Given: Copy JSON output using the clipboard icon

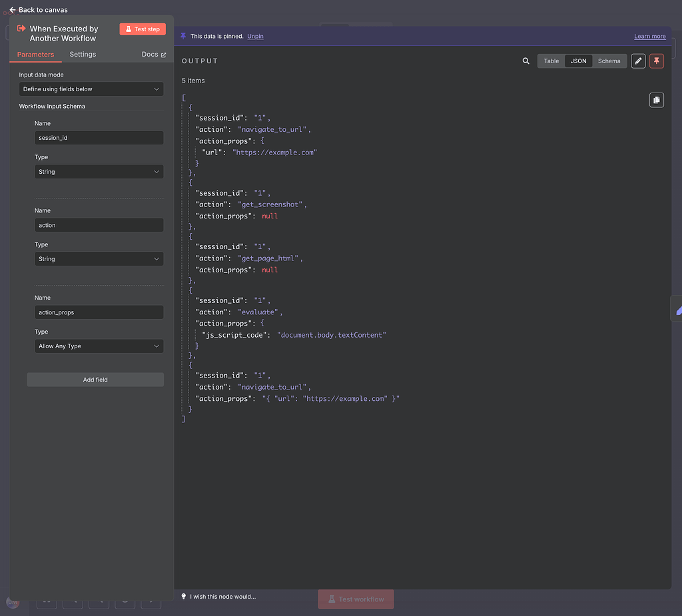Looking at the screenshot, I should pos(657,99).
